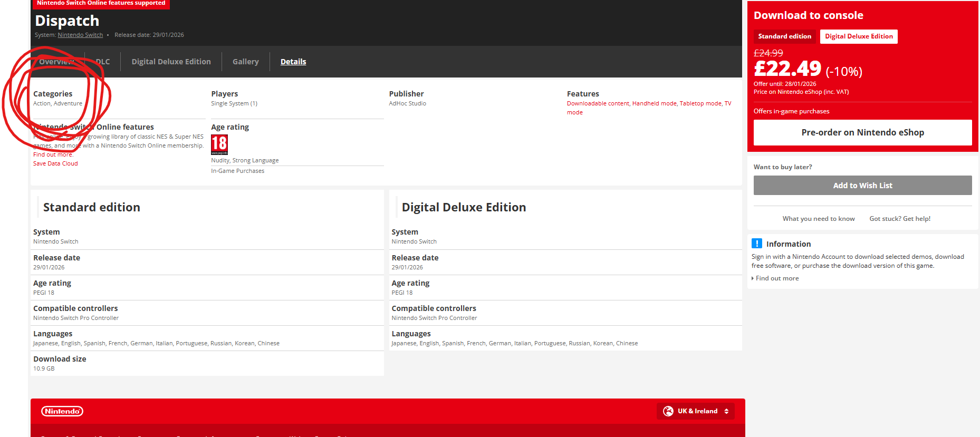This screenshot has height=437, width=980.
Task: Select Digital Deluxe Edition in the Download to console panel
Action: point(859,36)
